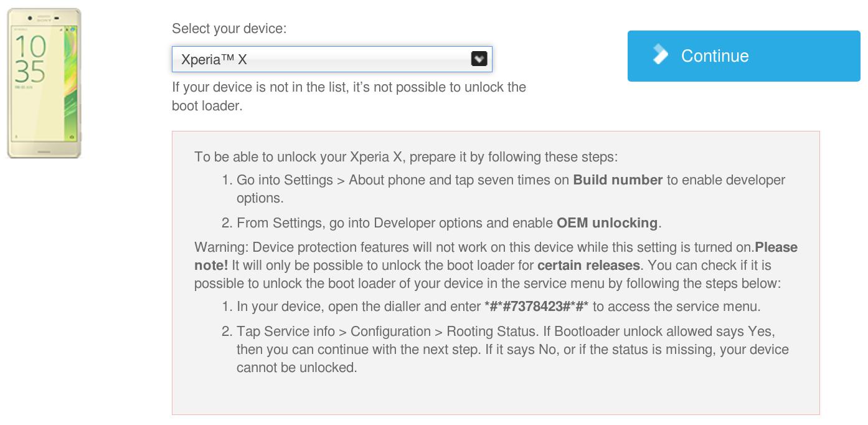868x425 pixels.
Task: Click the "Select your device:" label
Action: click(x=229, y=29)
